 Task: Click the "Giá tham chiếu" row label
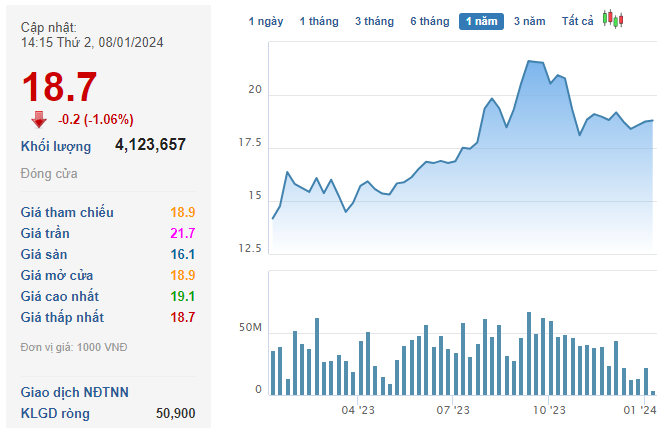tap(67, 212)
